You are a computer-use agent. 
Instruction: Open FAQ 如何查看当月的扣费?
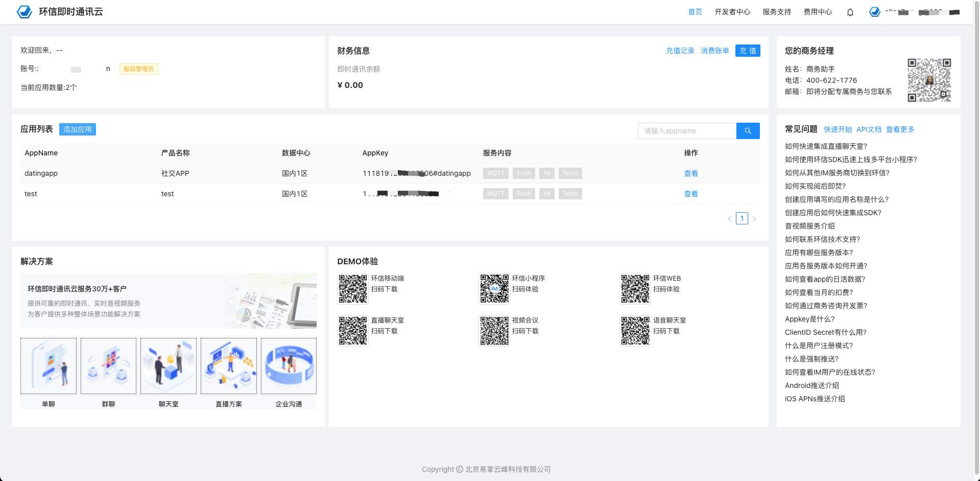[x=819, y=292]
